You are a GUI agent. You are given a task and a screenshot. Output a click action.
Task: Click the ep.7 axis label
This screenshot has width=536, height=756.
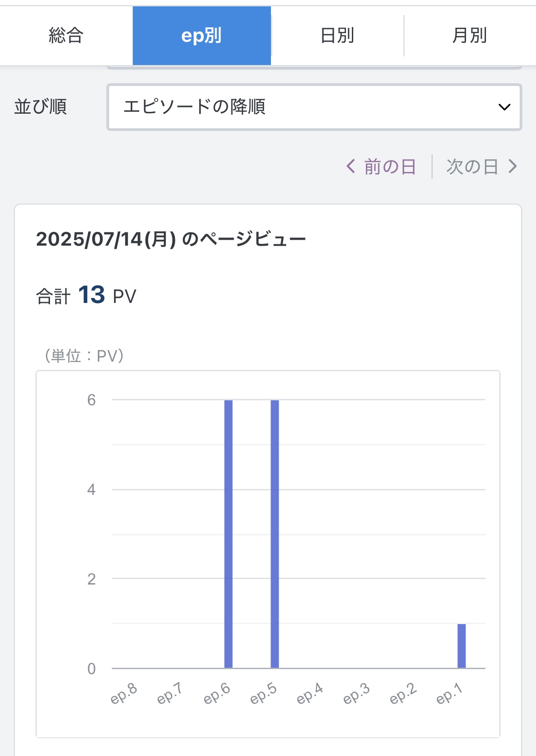[170, 694]
